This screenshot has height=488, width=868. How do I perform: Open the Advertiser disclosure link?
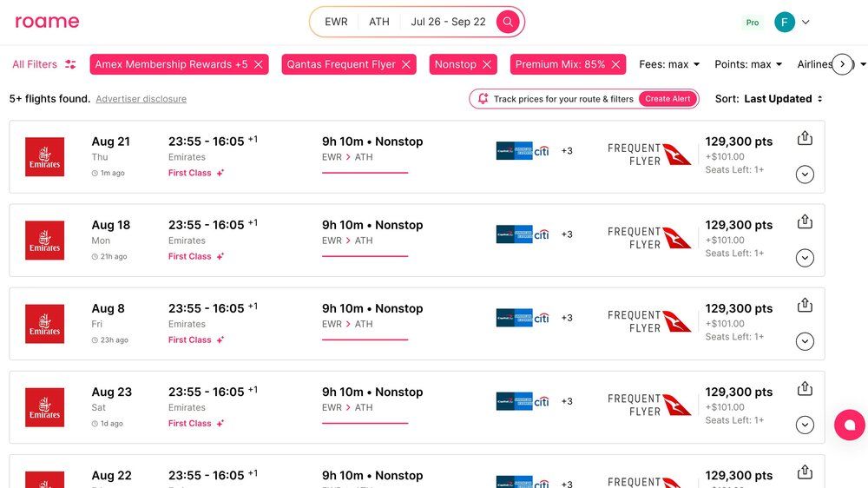click(141, 99)
